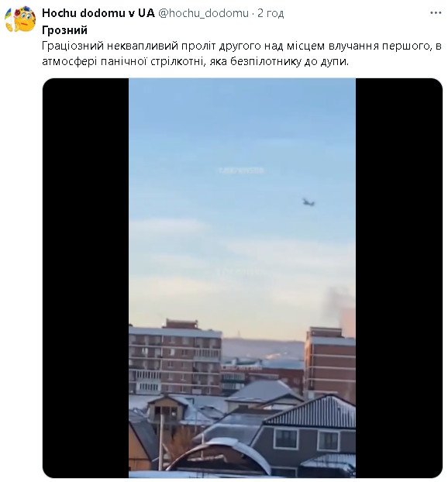Open the @hochu_dodomu handle link
The width and height of the screenshot is (448, 482).
tap(203, 13)
